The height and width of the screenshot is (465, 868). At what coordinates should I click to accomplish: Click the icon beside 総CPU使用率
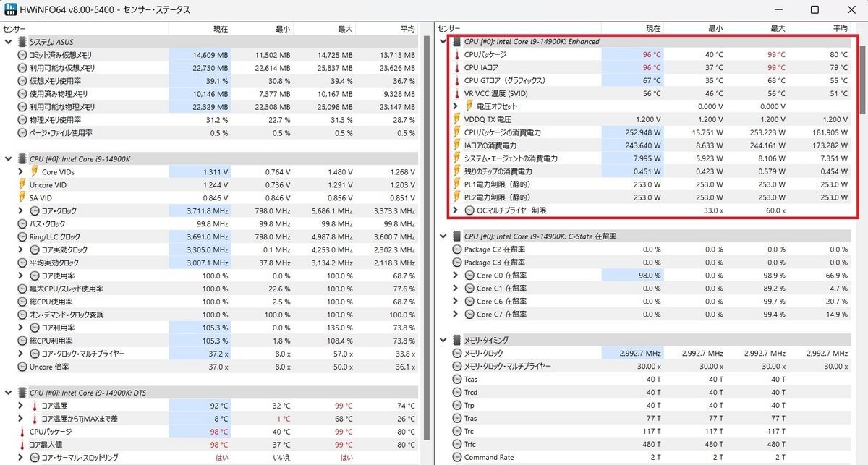coord(22,302)
